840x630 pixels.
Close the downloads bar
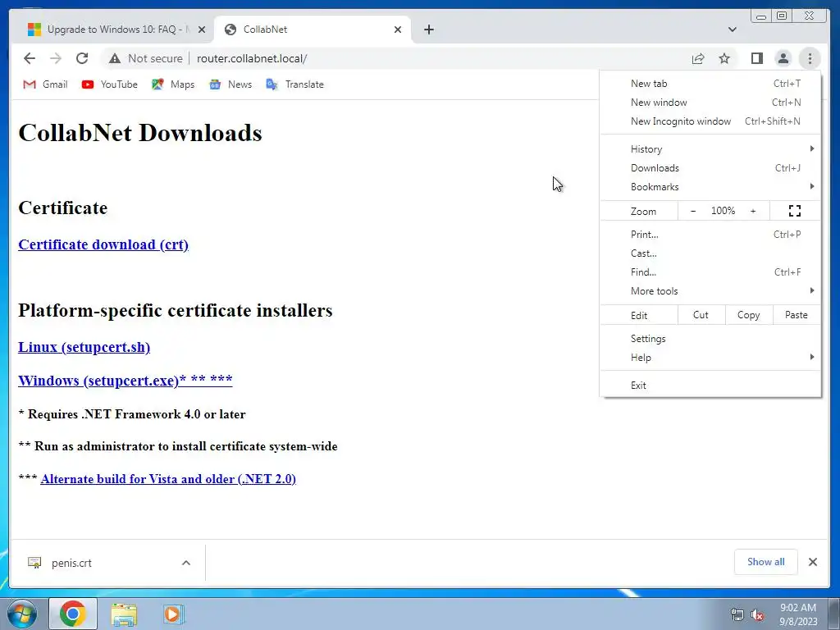point(813,562)
